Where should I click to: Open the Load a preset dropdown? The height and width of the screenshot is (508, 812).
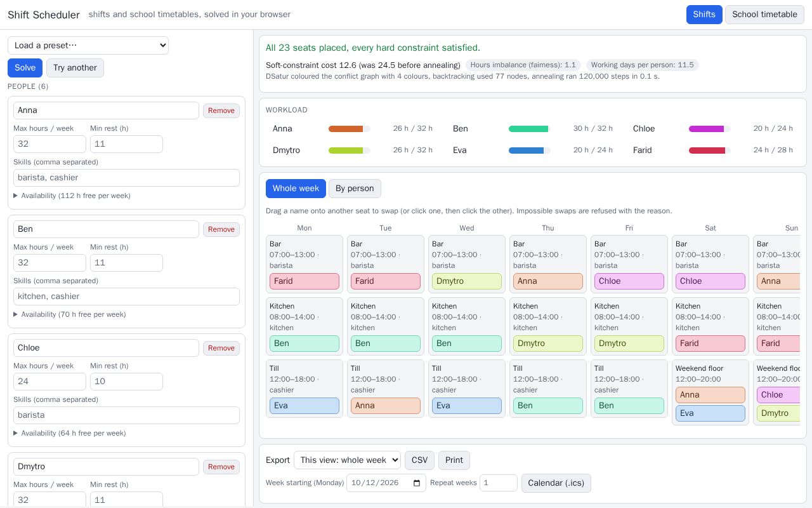tap(88, 45)
